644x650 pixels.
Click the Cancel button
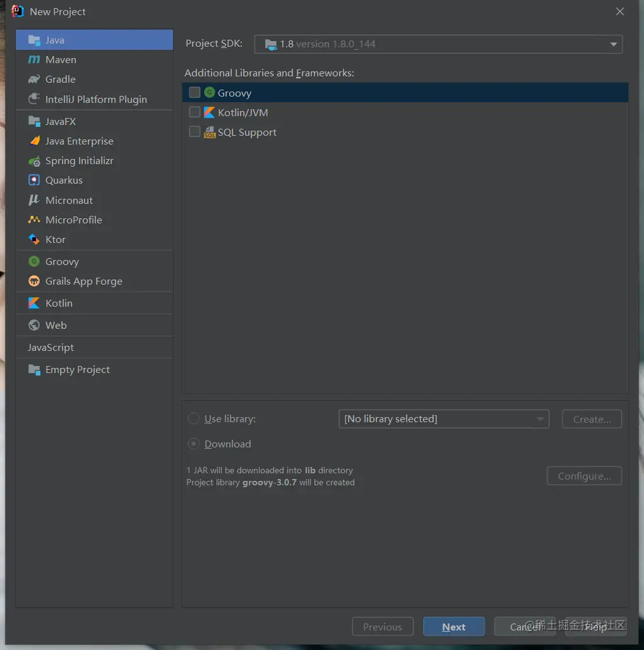pyautogui.click(x=525, y=627)
